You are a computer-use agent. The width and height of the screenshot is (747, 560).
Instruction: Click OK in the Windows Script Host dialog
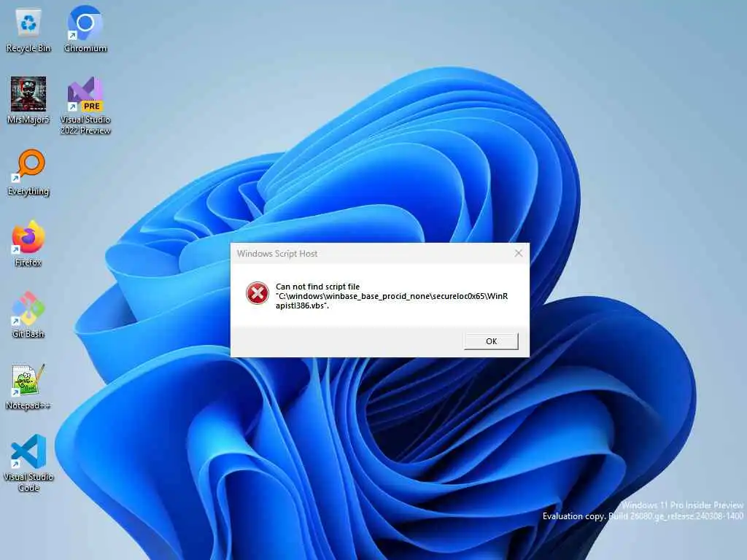[491, 341]
